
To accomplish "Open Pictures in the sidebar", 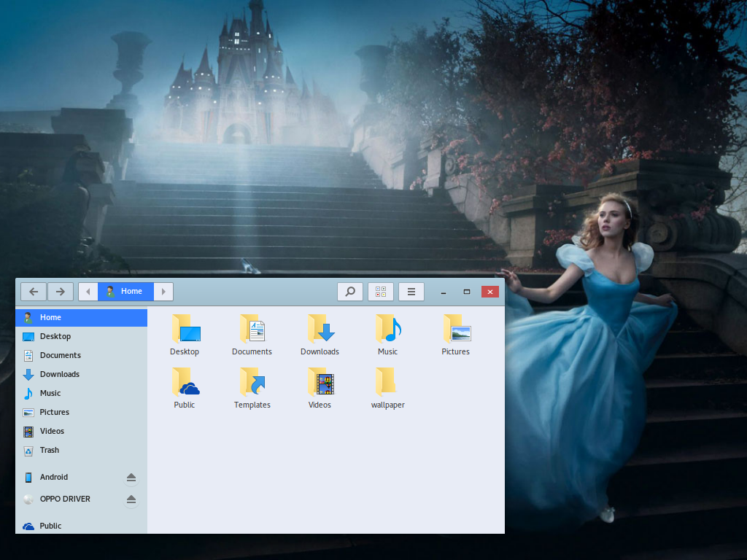I will coord(82,413).
